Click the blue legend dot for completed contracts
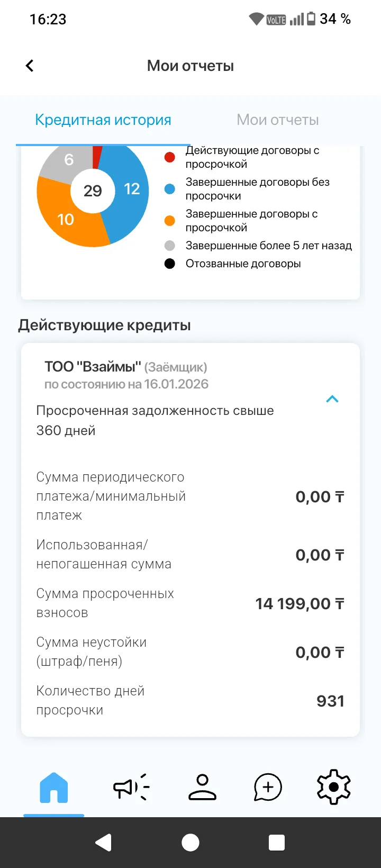 pos(170,189)
